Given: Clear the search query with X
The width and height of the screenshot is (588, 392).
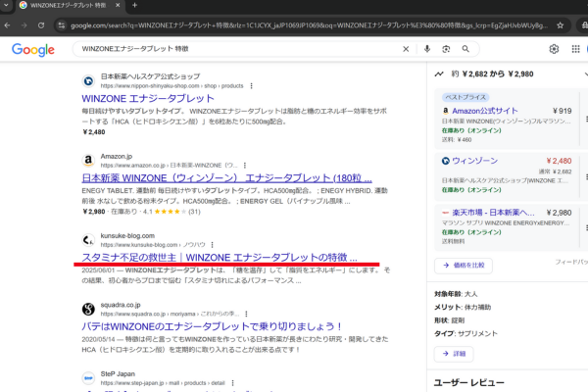Looking at the screenshot, I should point(406,49).
